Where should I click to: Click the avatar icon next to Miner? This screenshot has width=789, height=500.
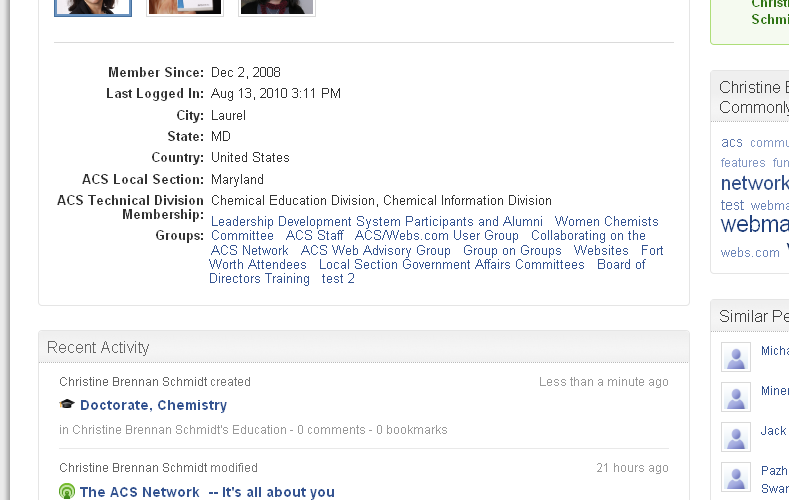point(736,397)
